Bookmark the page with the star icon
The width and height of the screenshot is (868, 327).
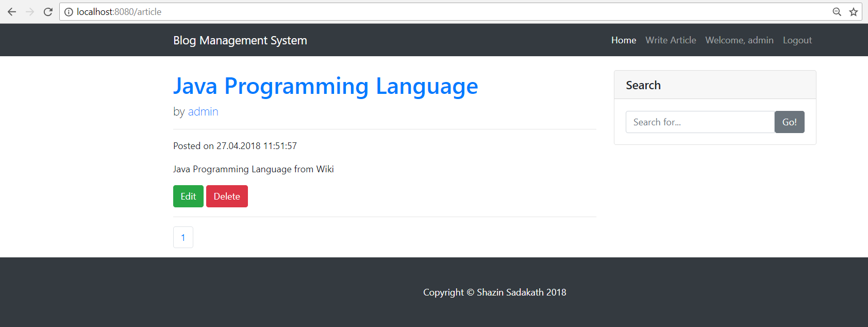coord(854,12)
